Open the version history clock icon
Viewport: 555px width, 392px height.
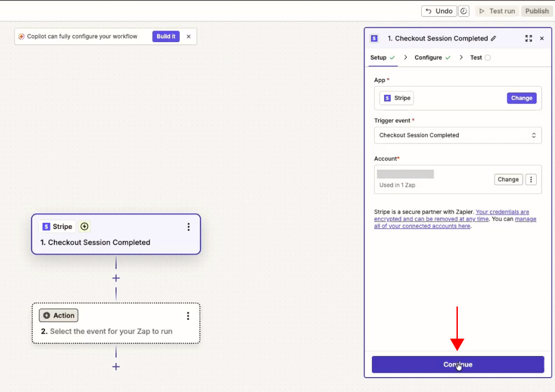click(x=463, y=11)
